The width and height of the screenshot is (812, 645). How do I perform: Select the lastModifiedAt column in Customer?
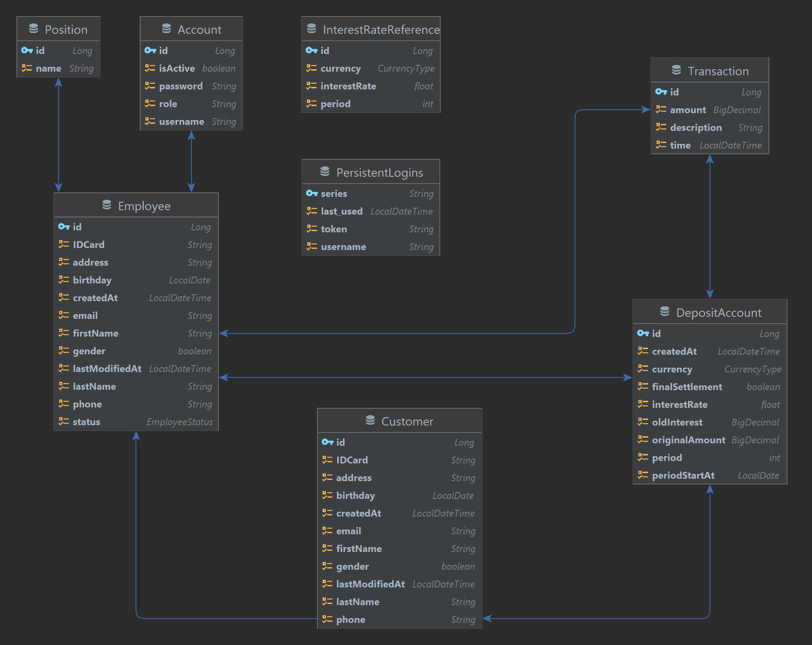tap(400, 584)
